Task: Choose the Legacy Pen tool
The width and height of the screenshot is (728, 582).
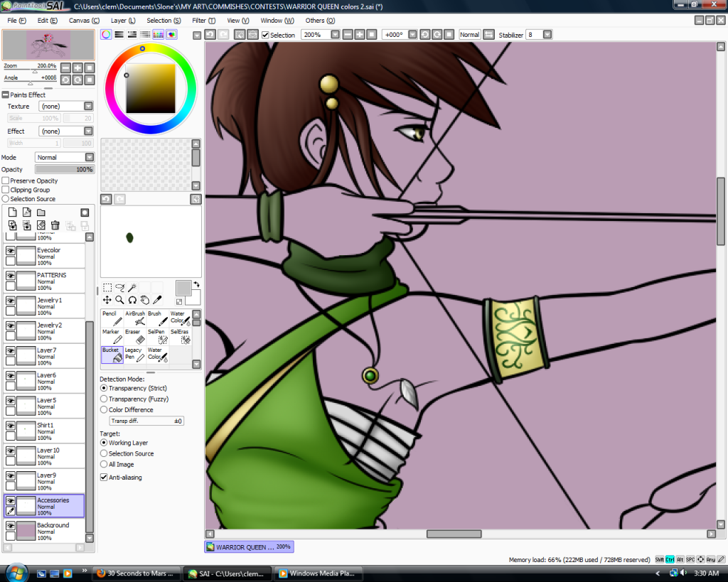Action: (134, 355)
